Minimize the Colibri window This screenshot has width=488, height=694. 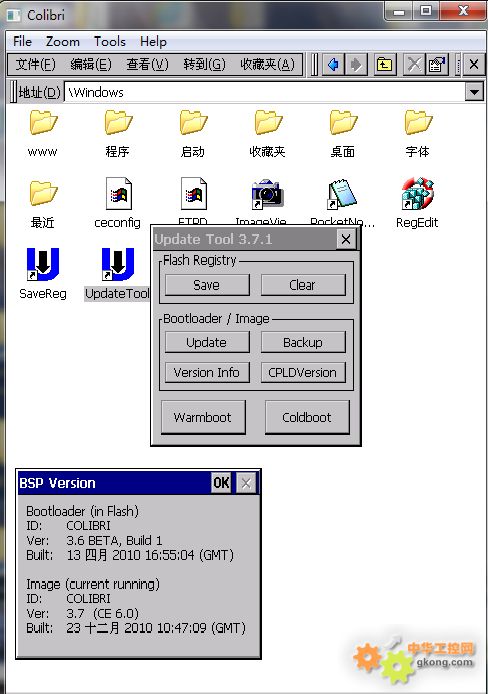click(399, 11)
